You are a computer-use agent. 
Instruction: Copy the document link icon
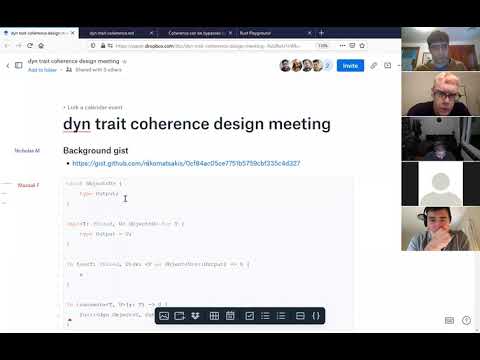(x=374, y=66)
